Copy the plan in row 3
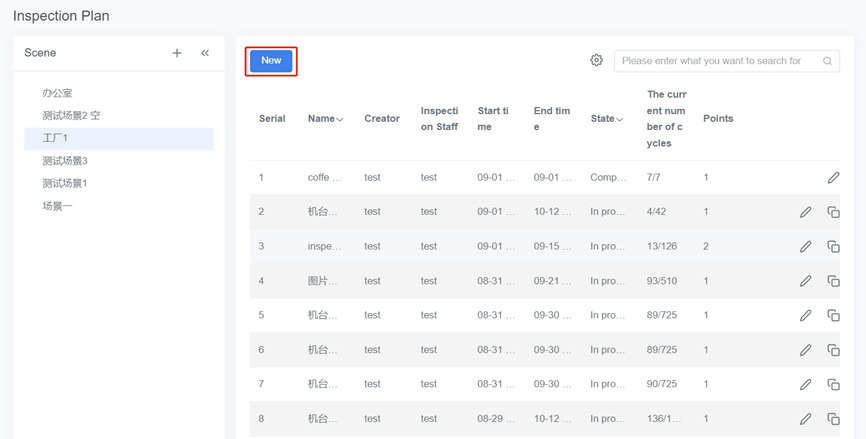Screen dimensions: 866x439 pyautogui.click(x=833, y=247)
